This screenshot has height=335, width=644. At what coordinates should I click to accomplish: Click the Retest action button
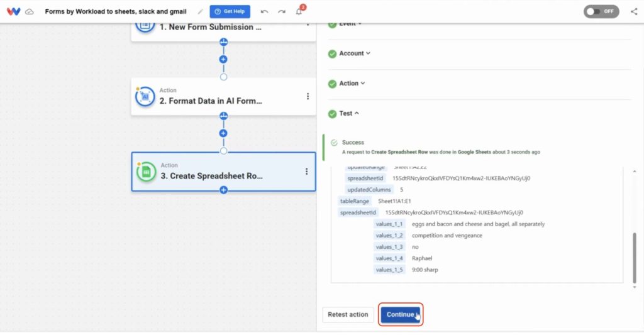pos(348,314)
